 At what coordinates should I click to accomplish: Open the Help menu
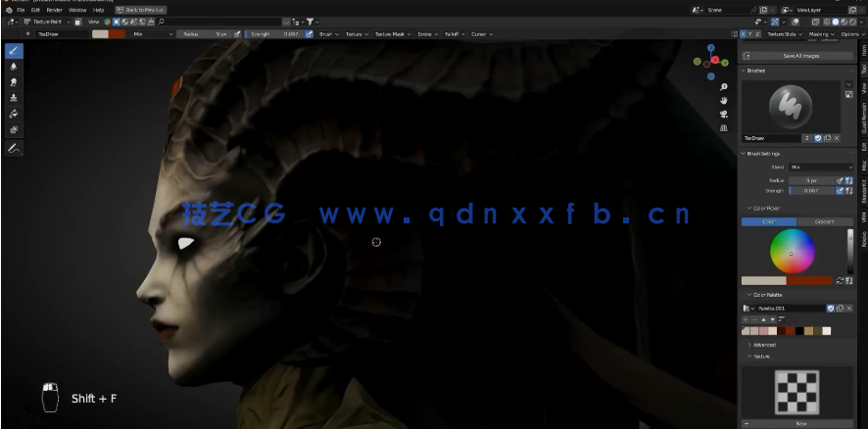tap(99, 10)
